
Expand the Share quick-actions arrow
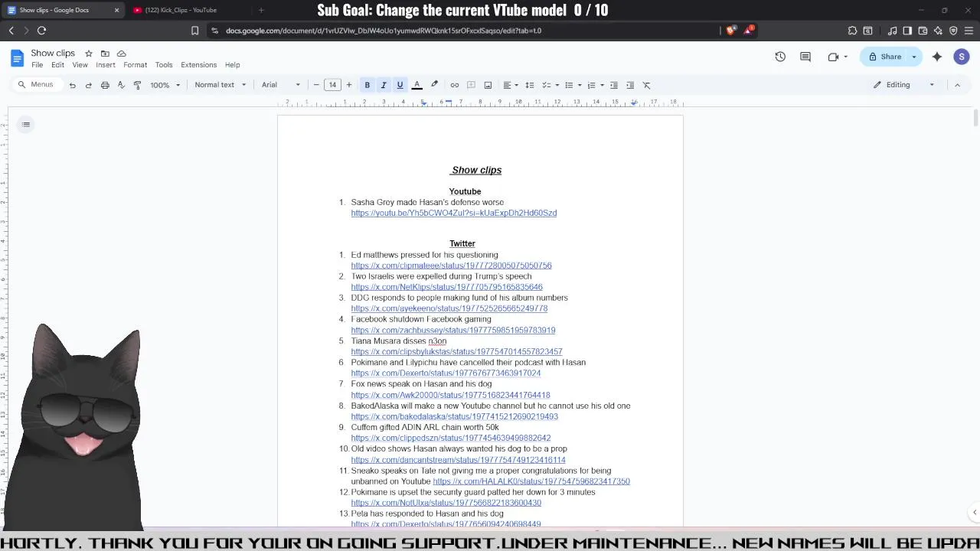[914, 57]
